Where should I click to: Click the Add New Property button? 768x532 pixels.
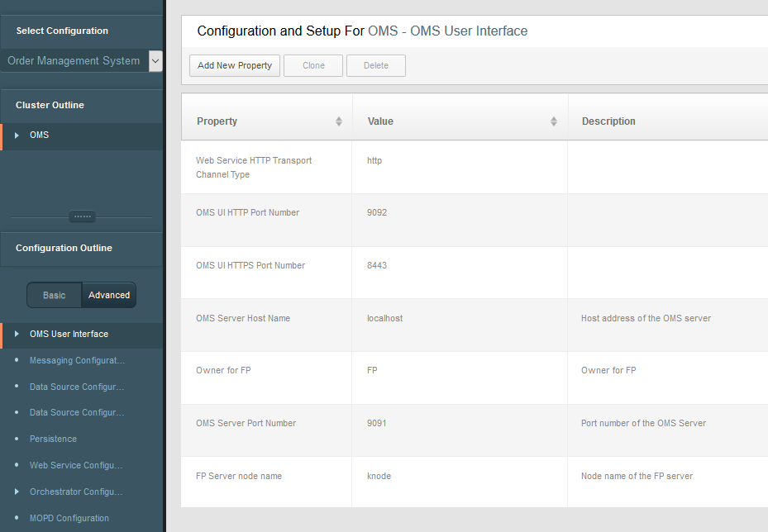pos(235,65)
